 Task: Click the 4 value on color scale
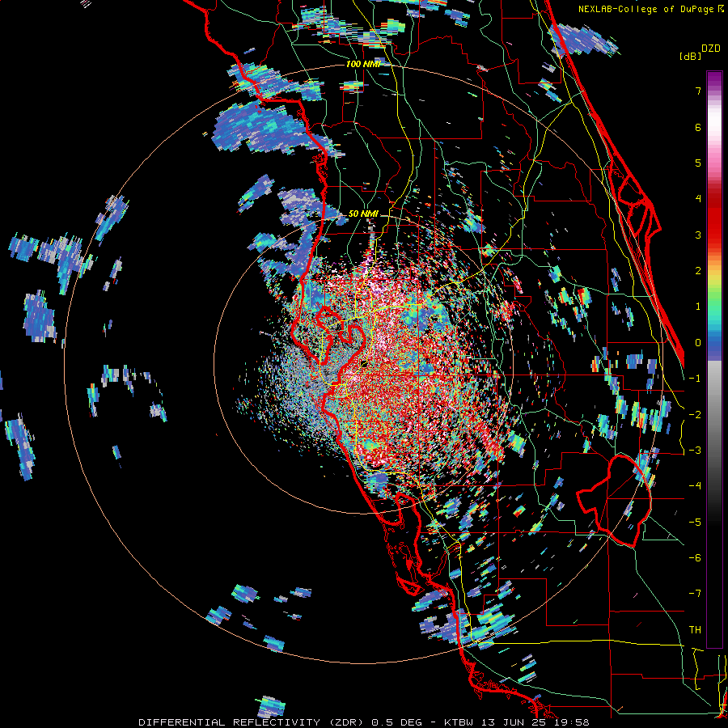[698, 199]
